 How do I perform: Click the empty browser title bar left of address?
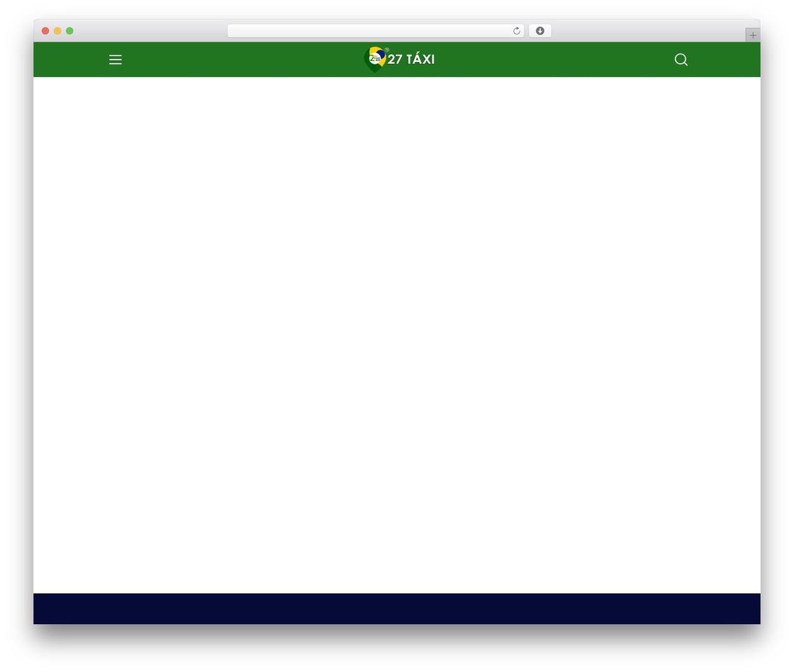150,31
